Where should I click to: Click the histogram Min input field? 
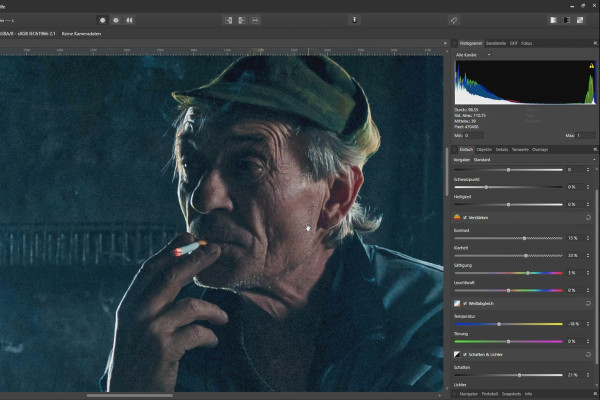pos(473,136)
